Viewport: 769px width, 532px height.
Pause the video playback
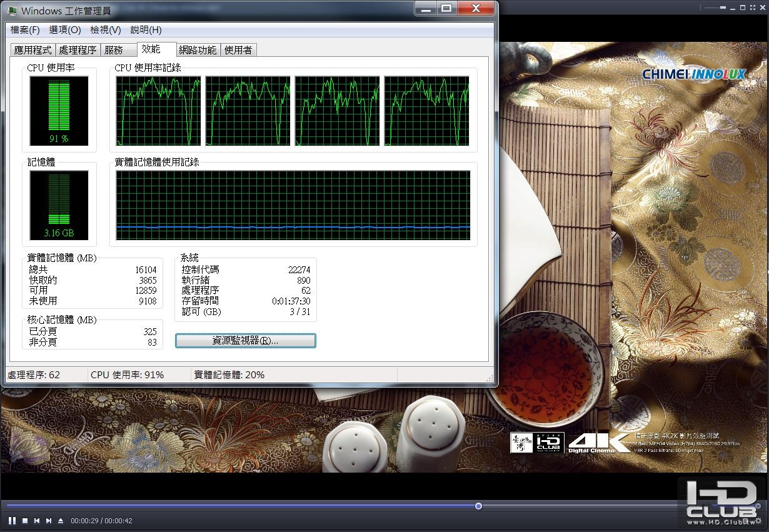point(12,521)
